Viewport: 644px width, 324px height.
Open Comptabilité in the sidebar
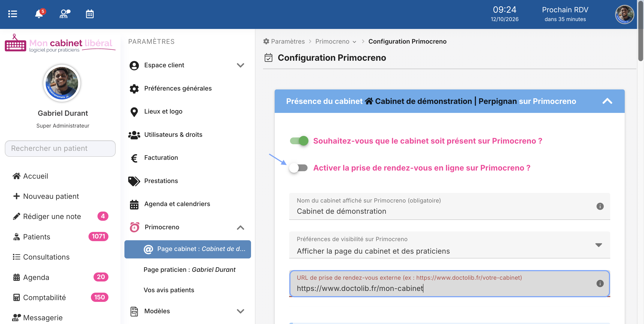point(60,297)
